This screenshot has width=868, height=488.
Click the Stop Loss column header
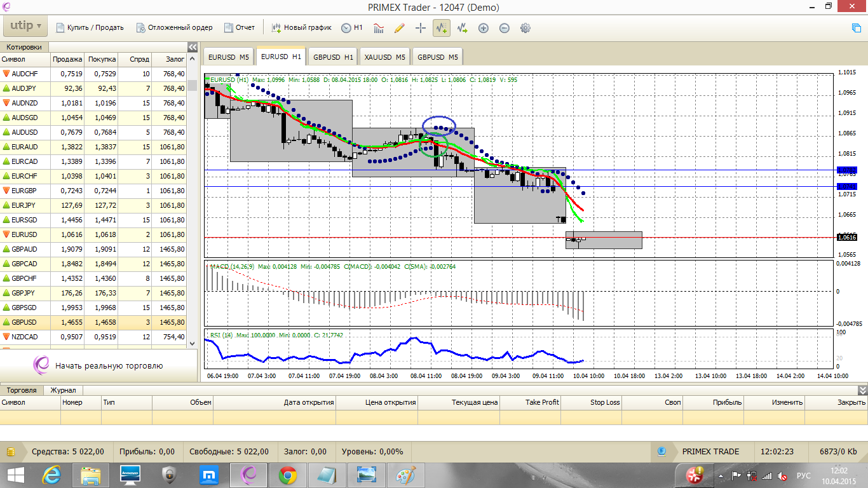tap(591, 402)
